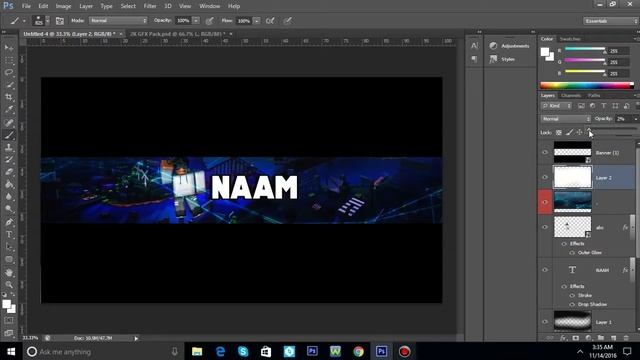Select the Magic Wand tool
The width and height of the screenshot is (640, 360).
point(9,85)
